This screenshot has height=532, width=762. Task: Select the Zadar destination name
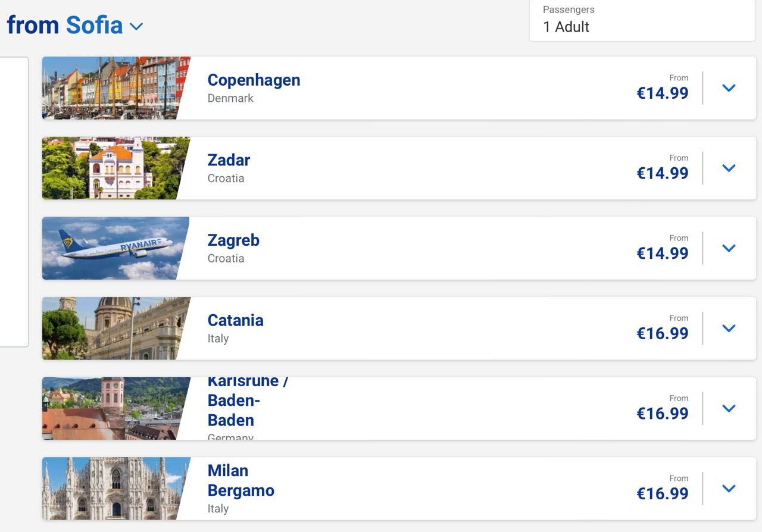[229, 160]
